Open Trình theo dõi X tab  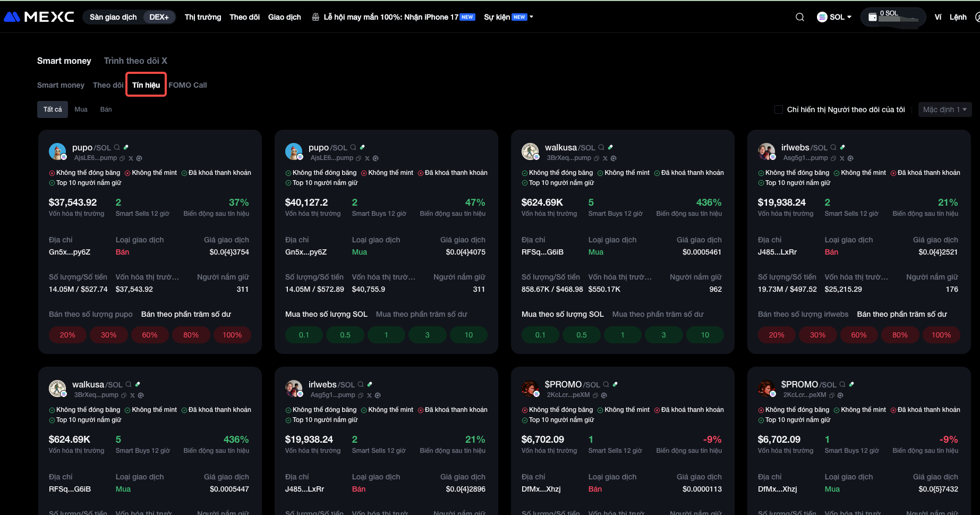point(135,61)
